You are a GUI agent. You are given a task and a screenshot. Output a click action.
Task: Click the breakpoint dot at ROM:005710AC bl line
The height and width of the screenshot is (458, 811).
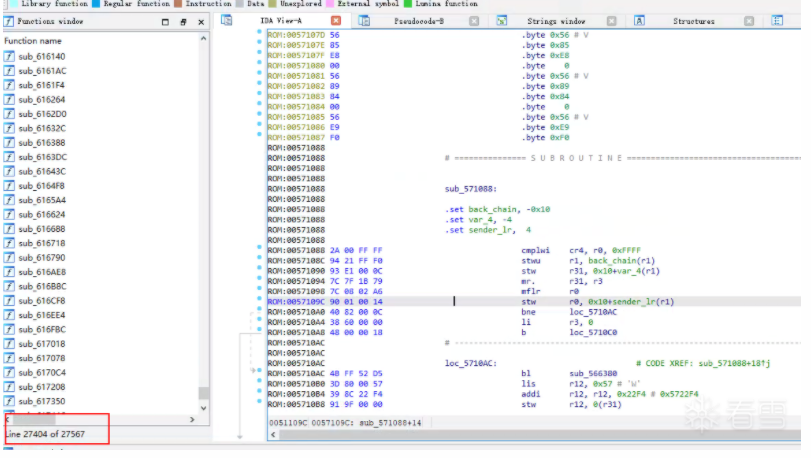[x=259, y=371]
